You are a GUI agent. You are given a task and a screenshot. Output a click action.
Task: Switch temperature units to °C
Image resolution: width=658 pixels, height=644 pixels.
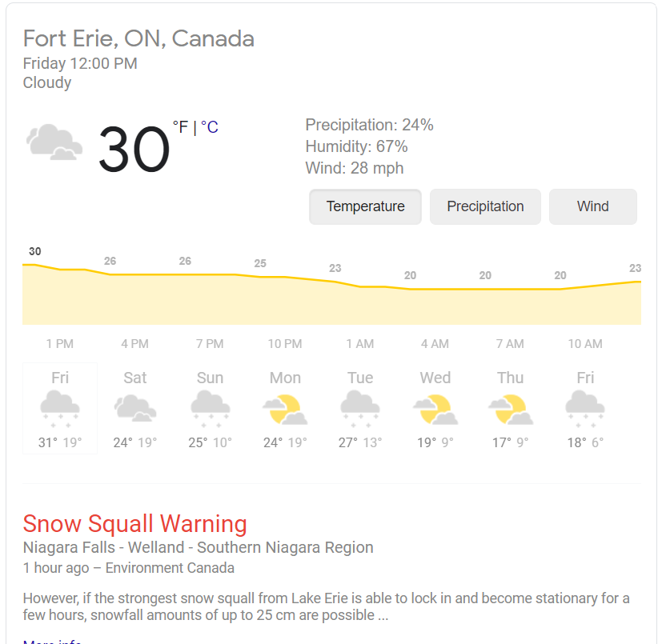tap(210, 127)
